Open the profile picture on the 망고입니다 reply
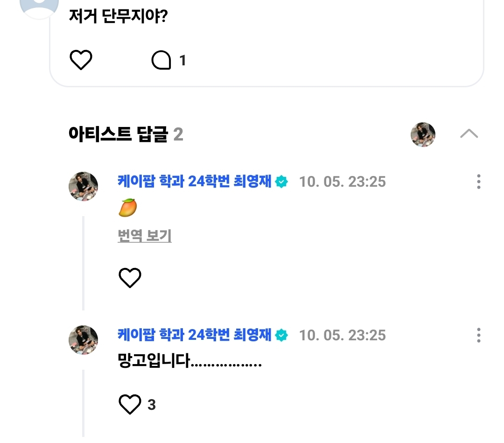504x443 pixels. [84, 340]
